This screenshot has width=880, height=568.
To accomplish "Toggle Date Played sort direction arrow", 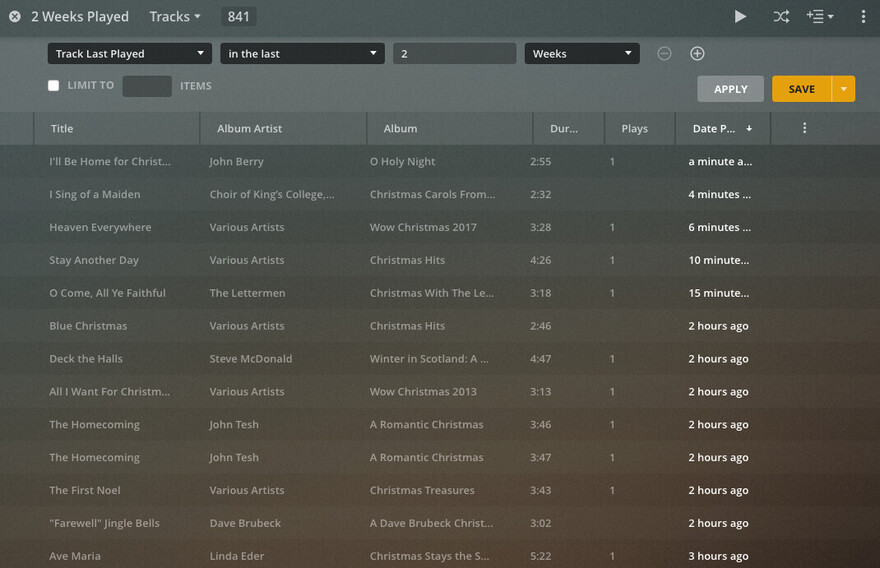I will (749, 129).
